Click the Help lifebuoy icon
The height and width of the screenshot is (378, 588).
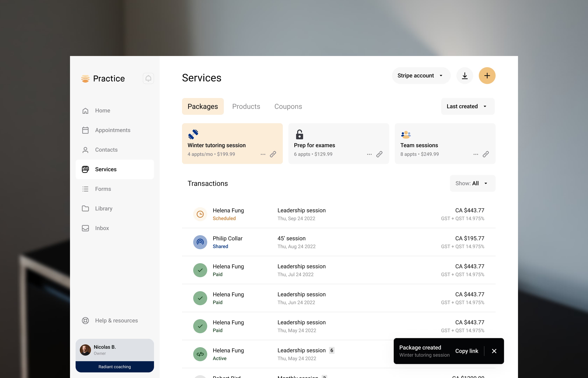(85, 321)
